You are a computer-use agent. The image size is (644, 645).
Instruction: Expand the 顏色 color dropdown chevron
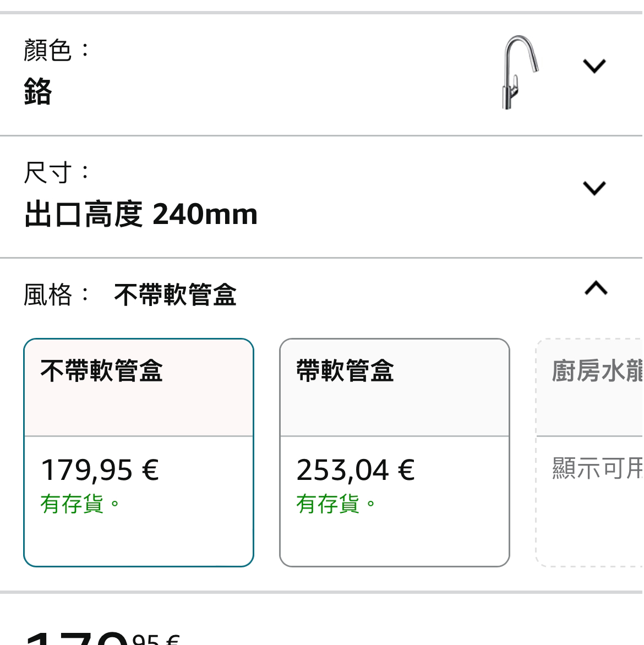click(594, 66)
